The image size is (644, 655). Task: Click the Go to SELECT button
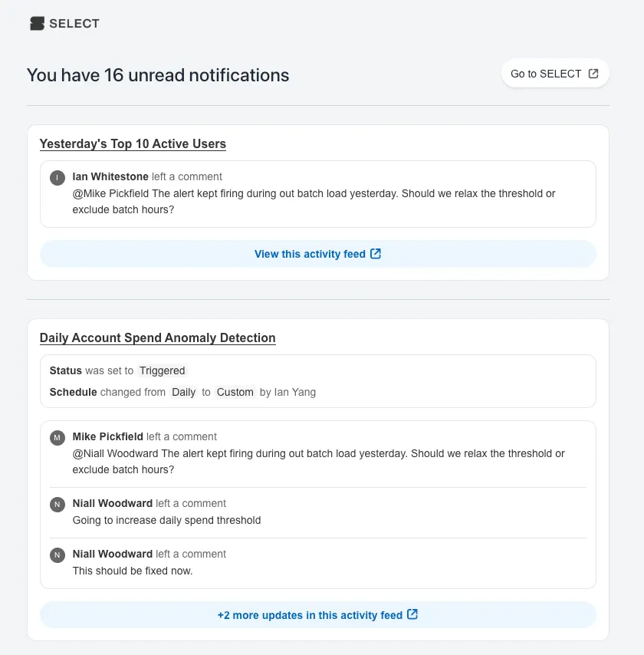tap(554, 74)
